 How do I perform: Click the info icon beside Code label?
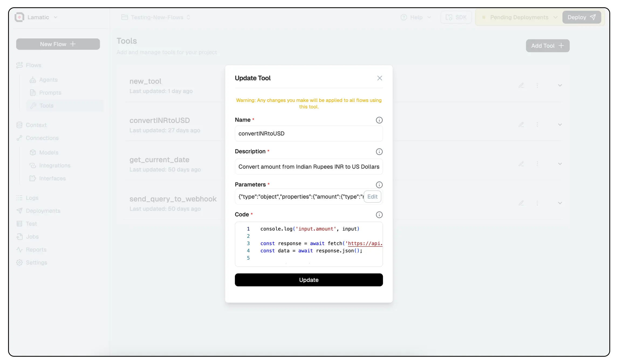tap(379, 215)
